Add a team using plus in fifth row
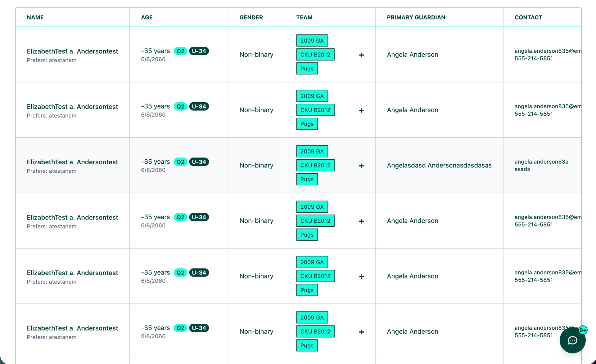This screenshot has width=596, height=364. (x=361, y=277)
